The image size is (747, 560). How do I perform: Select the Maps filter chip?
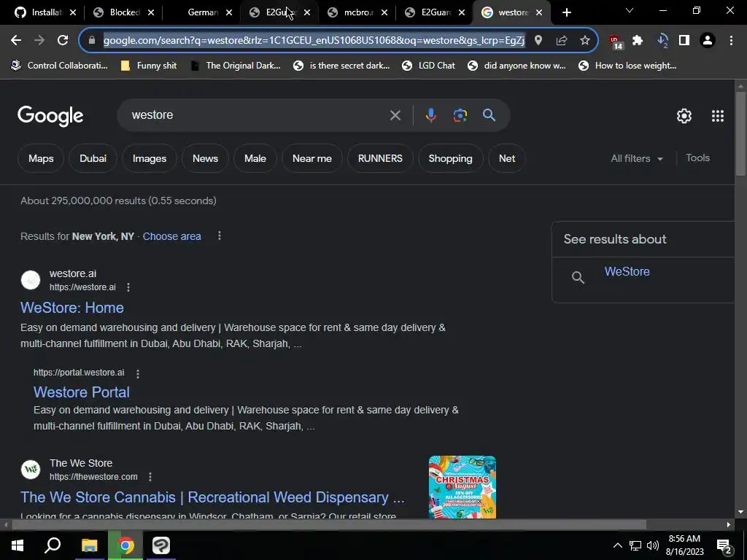pos(41,158)
